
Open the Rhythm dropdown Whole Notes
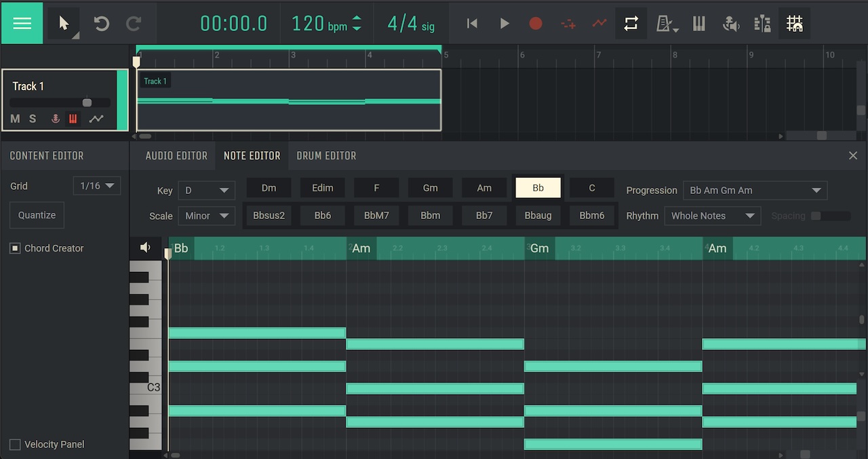click(711, 216)
